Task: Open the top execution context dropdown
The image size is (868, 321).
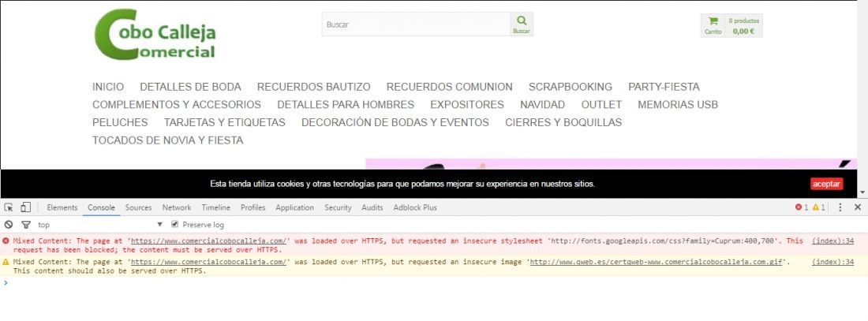Action: (x=100, y=225)
